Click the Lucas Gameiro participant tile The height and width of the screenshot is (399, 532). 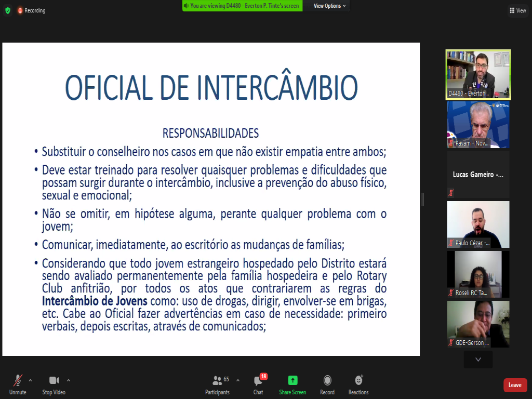478,175
